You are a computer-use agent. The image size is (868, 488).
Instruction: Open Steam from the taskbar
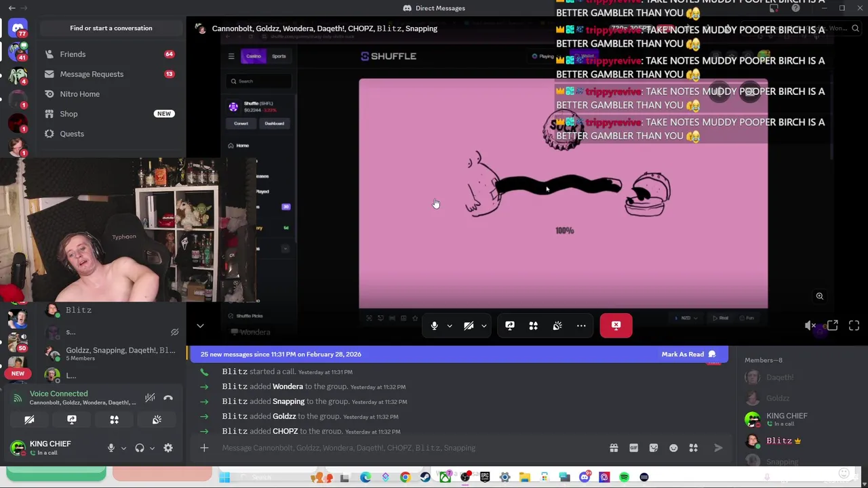click(x=425, y=478)
